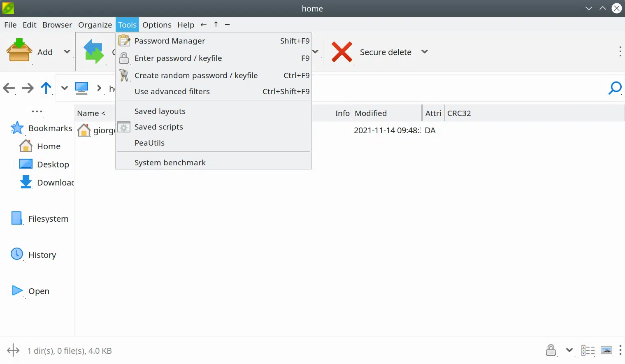Click the red X Secure delete icon
This screenshot has height=364, width=625.
pos(342,52)
